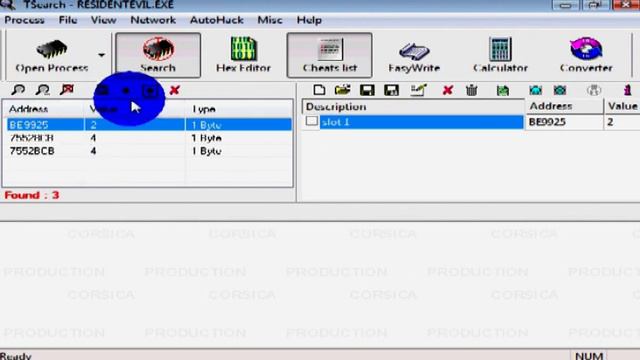Select the 7552BCB address row
The height and width of the screenshot is (360, 640).
pos(149,151)
